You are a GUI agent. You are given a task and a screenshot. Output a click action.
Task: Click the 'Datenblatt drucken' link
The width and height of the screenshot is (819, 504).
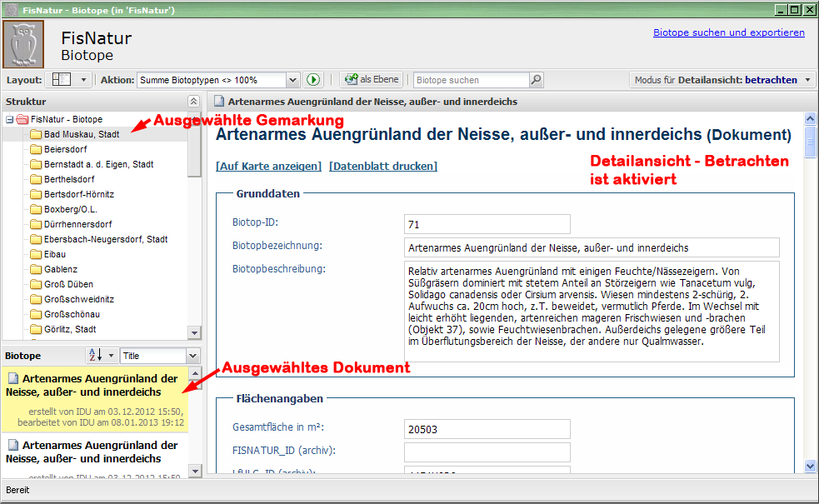click(382, 166)
